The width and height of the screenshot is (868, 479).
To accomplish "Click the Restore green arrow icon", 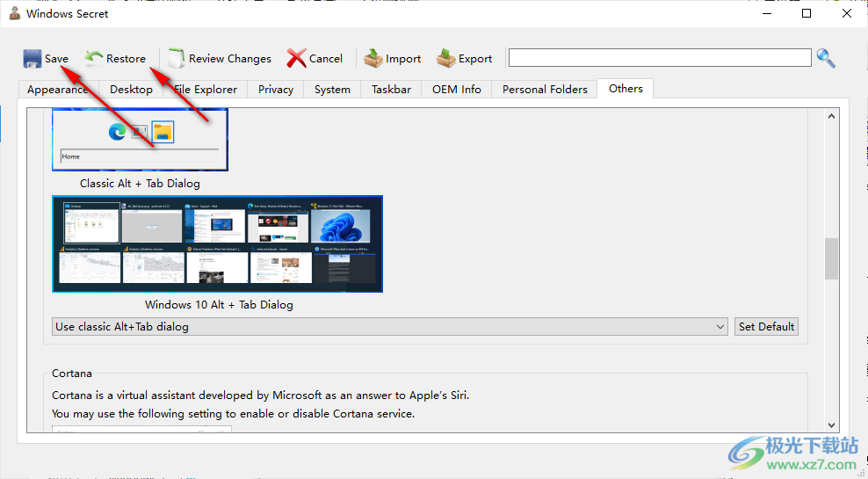I will pyautogui.click(x=93, y=59).
